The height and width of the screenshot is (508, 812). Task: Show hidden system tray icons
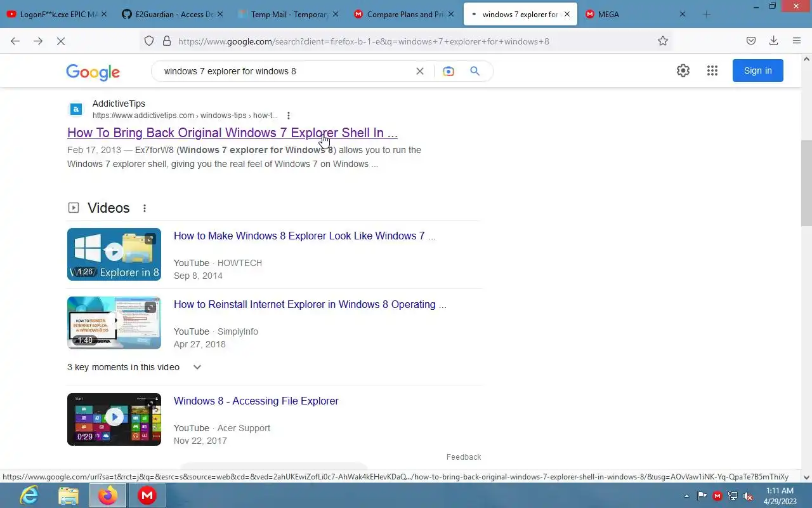tap(686, 496)
